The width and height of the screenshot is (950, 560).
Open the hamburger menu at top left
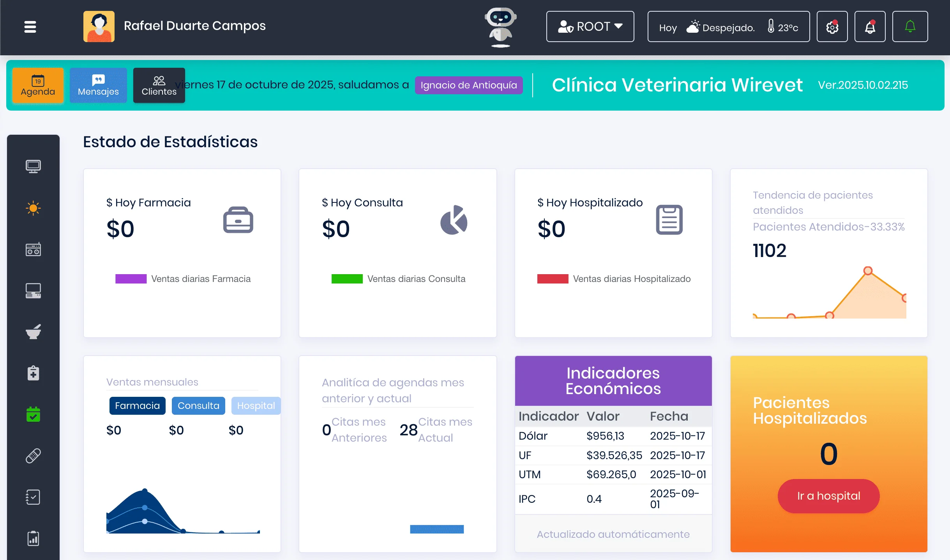tap(30, 26)
